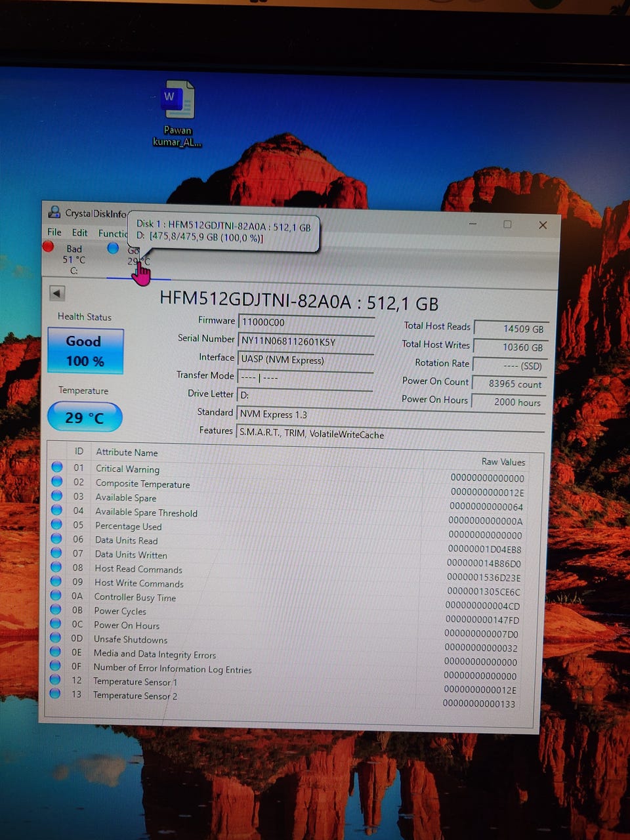Image resolution: width=630 pixels, height=840 pixels.
Task: Click the ID column header
Action: click(x=79, y=451)
